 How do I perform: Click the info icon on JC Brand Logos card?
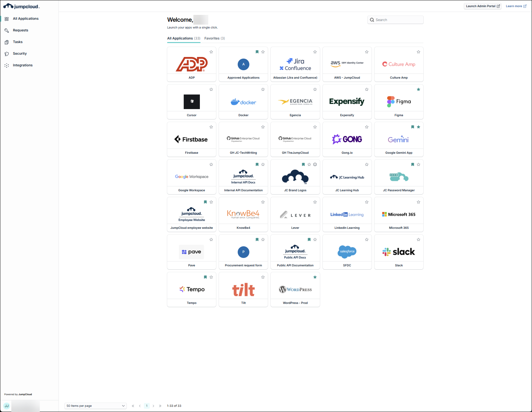click(x=315, y=164)
